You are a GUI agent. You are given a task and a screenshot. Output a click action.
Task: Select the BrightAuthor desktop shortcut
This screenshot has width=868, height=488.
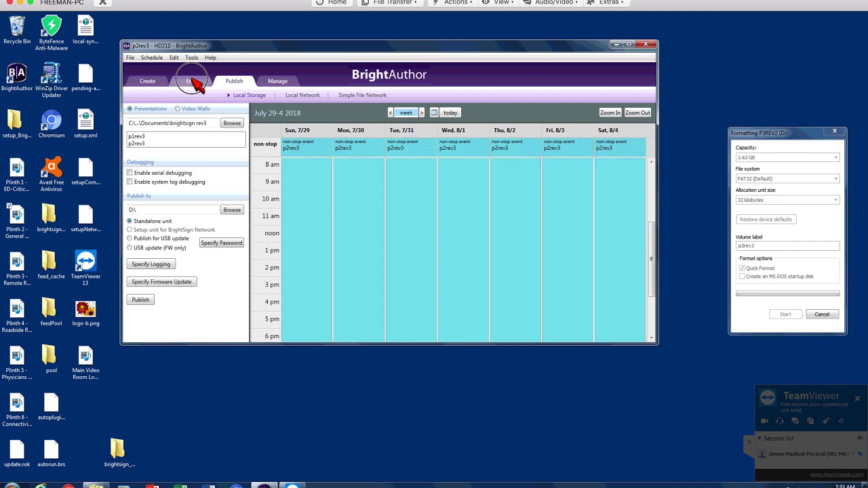click(17, 78)
